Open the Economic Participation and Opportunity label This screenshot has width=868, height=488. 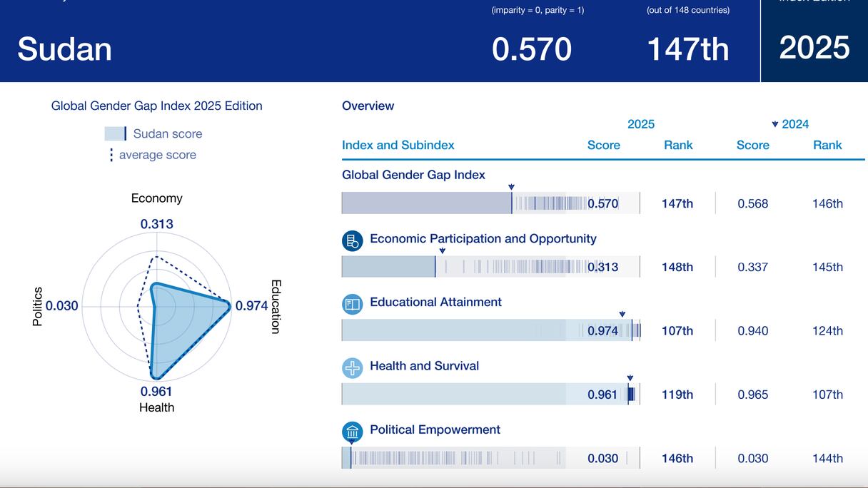pos(483,238)
